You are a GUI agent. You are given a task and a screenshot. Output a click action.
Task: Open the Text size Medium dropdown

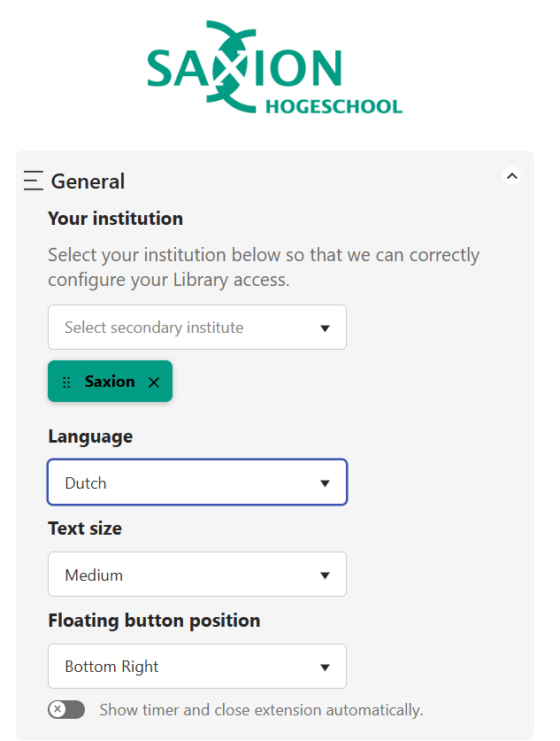click(197, 575)
